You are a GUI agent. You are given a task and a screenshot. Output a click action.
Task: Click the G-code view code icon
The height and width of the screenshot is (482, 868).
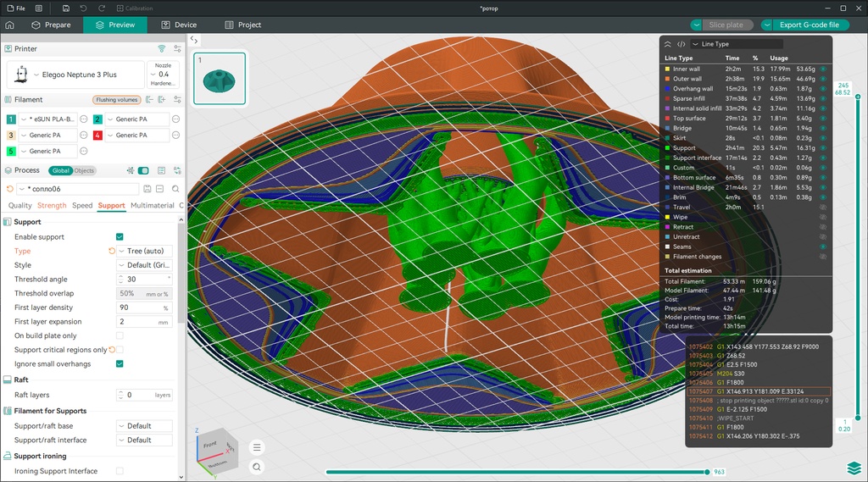682,44
